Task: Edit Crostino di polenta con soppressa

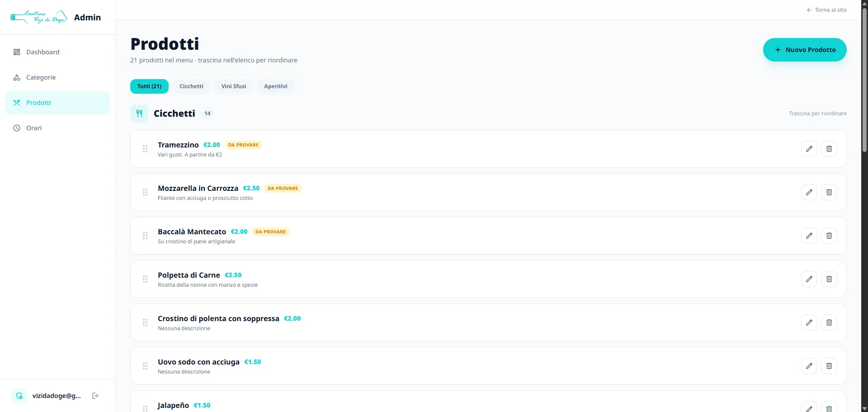Action: tap(809, 322)
